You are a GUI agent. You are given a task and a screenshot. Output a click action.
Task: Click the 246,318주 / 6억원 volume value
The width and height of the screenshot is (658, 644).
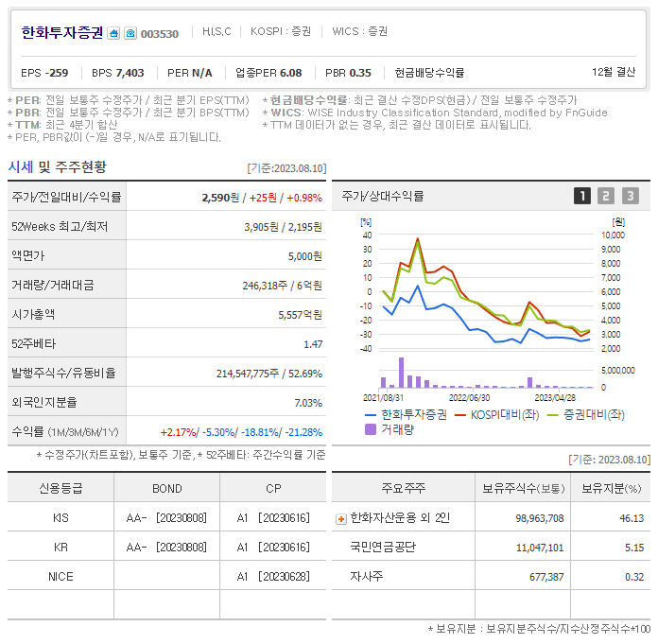pyautogui.click(x=283, y=286)
